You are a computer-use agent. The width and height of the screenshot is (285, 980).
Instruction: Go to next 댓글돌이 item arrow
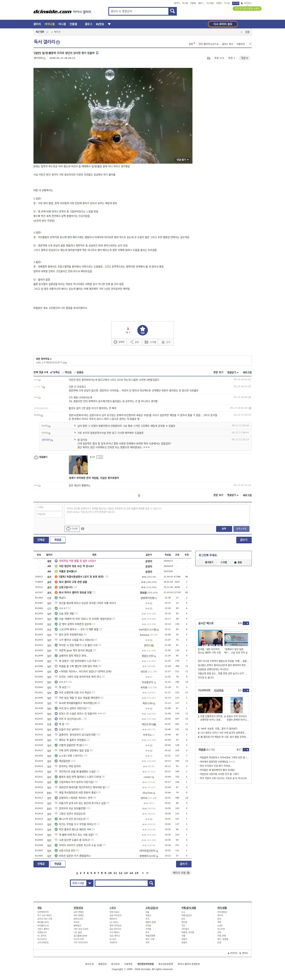click(x=101, y=457)
